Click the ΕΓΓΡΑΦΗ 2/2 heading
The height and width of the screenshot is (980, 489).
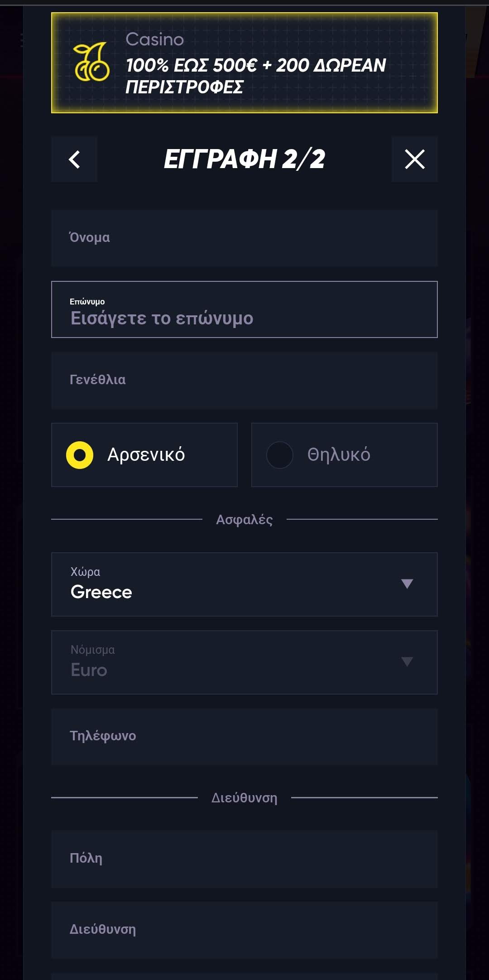pos(244,159)
